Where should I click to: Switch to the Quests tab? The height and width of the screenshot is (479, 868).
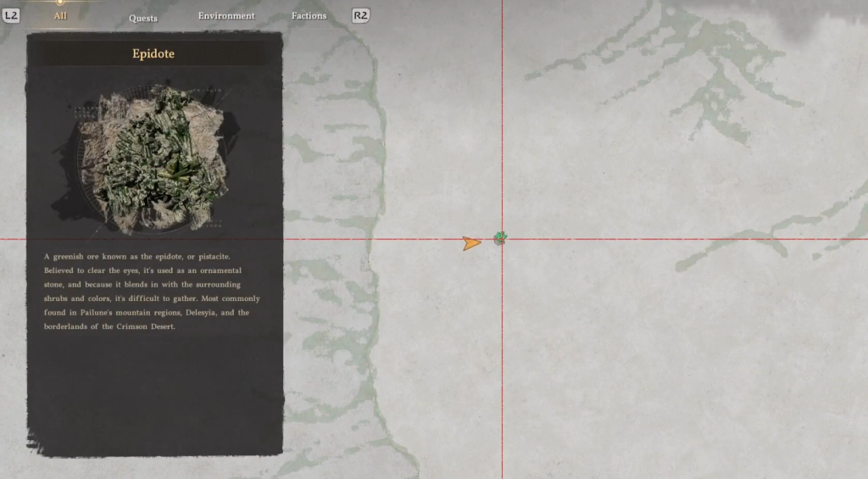point(142,18)
